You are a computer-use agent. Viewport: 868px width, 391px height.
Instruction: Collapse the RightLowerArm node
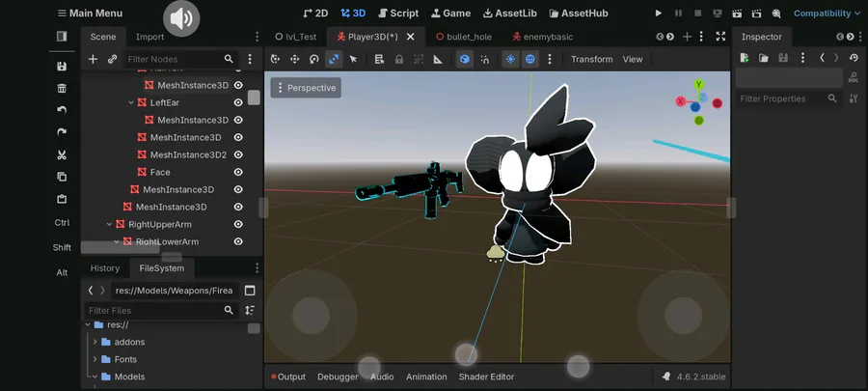click(x=117, y=241)
